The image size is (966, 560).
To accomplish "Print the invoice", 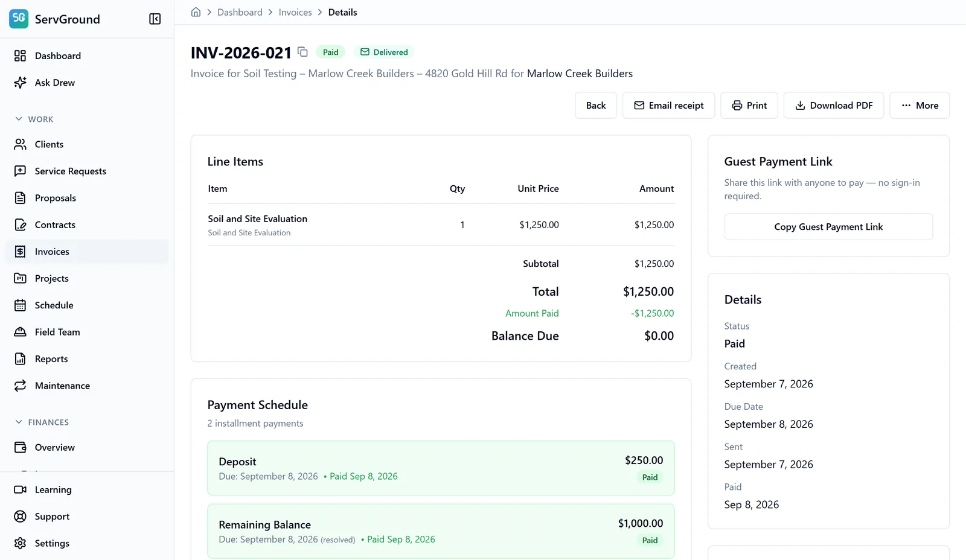I will pos(749,105).
